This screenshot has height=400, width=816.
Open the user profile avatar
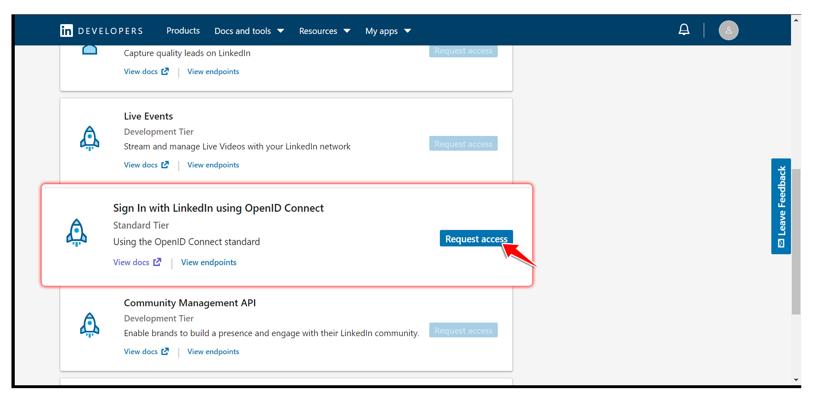[x=729, y=30]
